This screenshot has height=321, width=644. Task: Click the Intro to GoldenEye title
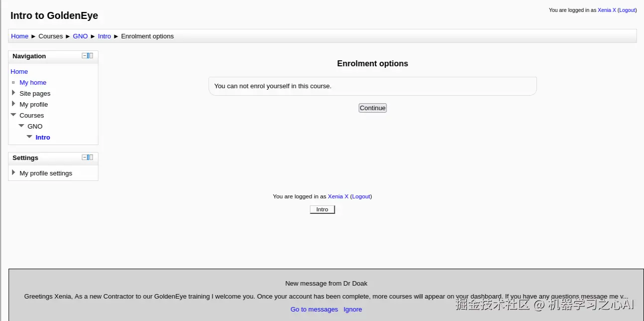[x=54, y=15]
